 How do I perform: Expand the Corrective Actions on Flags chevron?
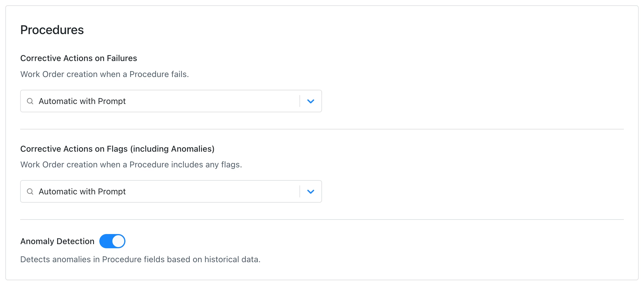coord(310,192)
